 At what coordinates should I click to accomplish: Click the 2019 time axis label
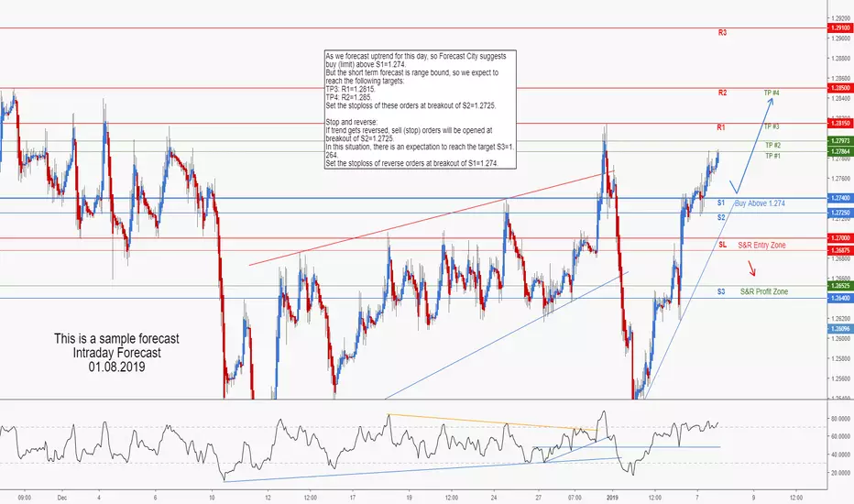point(612,498)
